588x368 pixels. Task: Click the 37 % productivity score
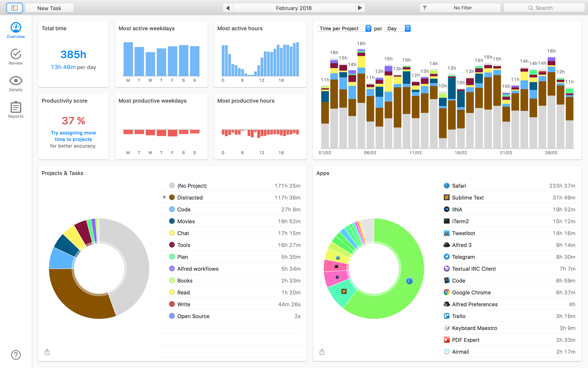point(73,121)
